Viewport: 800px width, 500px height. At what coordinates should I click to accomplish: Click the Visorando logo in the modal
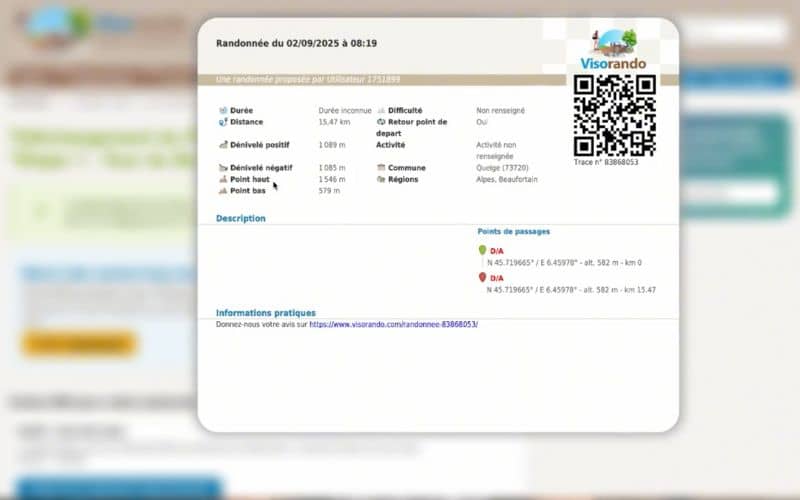pyautogui.click(x=613, y=50)
